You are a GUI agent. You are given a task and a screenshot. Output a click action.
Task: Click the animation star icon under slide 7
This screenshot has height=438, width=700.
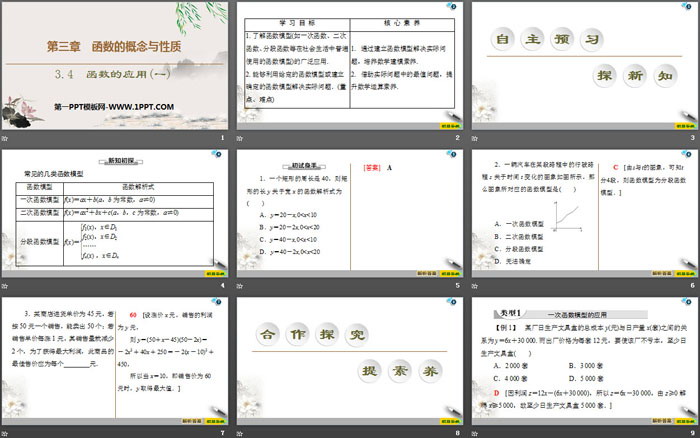(4, 433)
